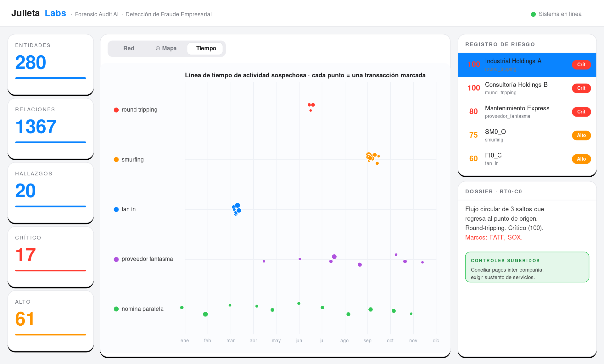Click the score 80 for Mantenimiento Express
604x364 pixels.
pos(473,112)
